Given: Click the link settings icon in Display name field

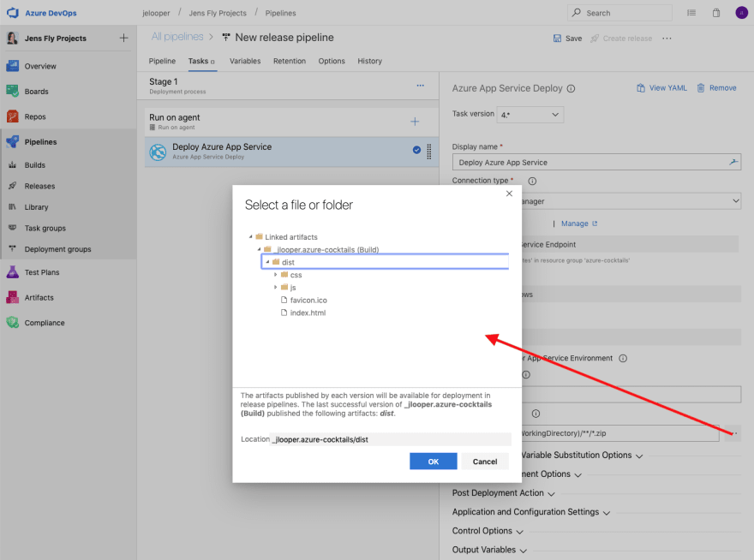Looking at the screenshot, I should coord(733,162).
